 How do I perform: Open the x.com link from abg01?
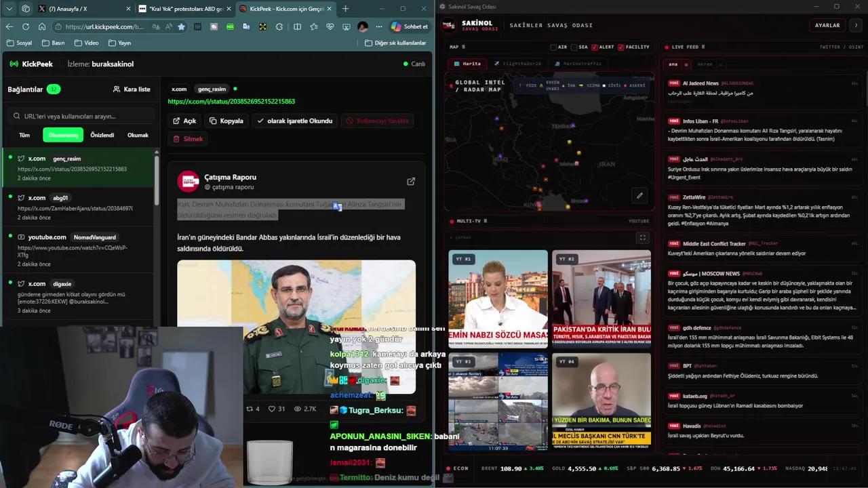tap(78, 207)
